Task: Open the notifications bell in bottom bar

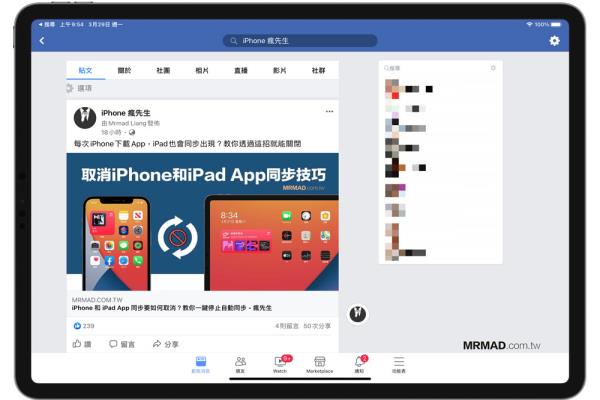Action: pyautogui.click(x=360, y=364)
